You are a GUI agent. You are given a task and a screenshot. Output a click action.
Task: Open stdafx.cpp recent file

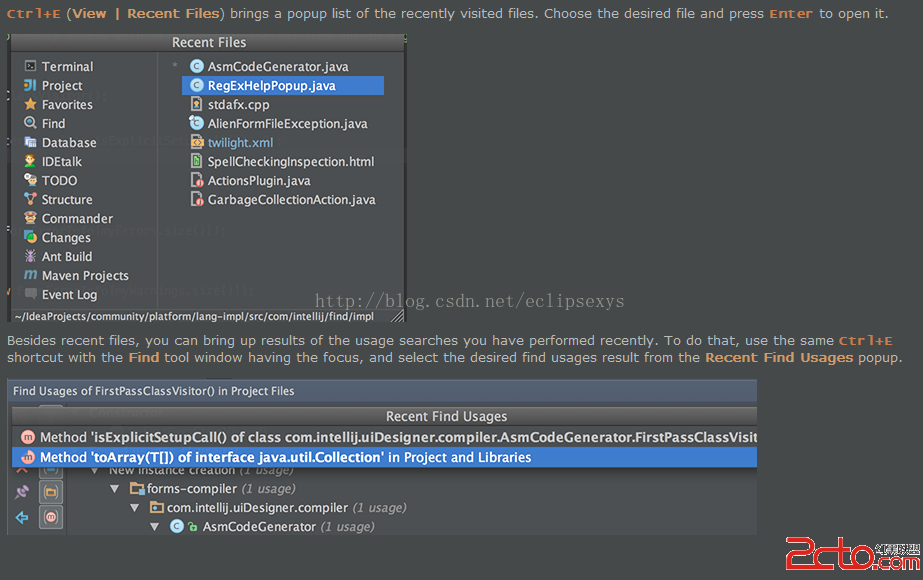(230, 105)
